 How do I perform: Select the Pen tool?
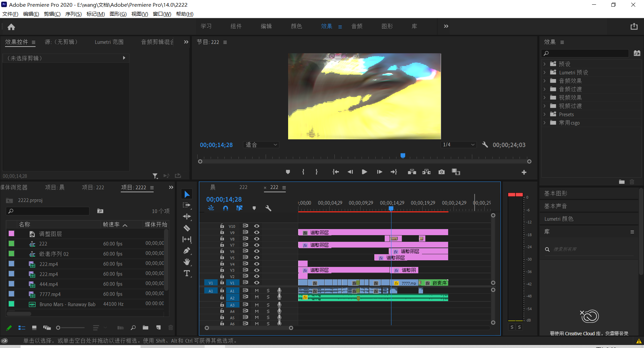tap(187, 251)
